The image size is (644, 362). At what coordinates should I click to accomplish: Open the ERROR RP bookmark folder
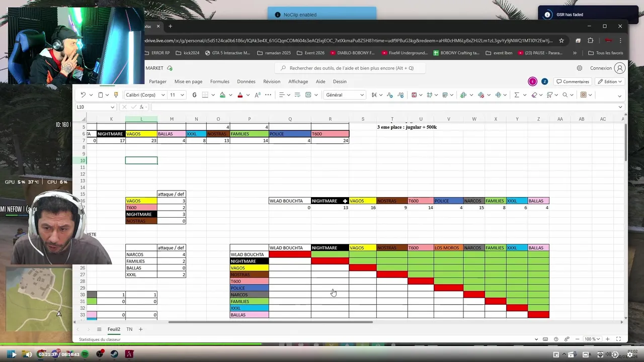[x=157, y=53]
